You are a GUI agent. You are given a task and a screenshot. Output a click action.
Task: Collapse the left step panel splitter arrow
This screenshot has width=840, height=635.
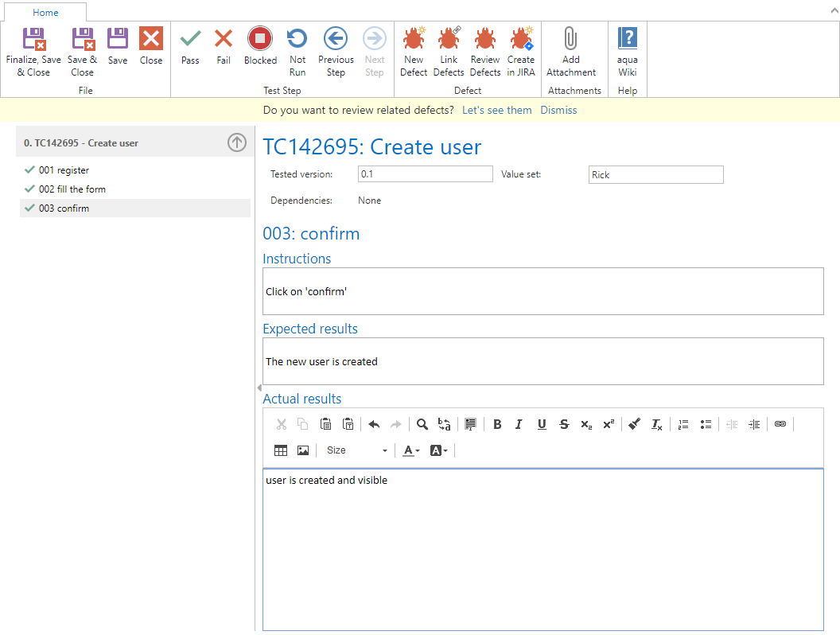(259, 388)
